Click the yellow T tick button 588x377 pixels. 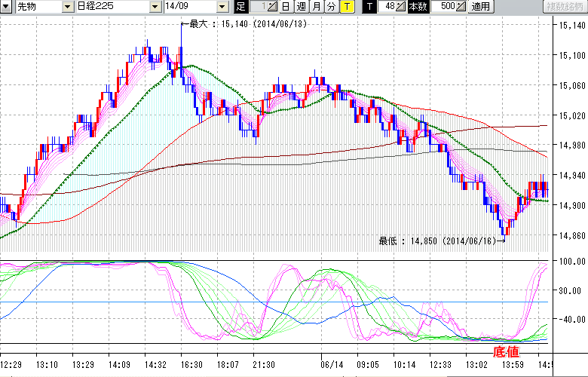click(x=346, y=7)
